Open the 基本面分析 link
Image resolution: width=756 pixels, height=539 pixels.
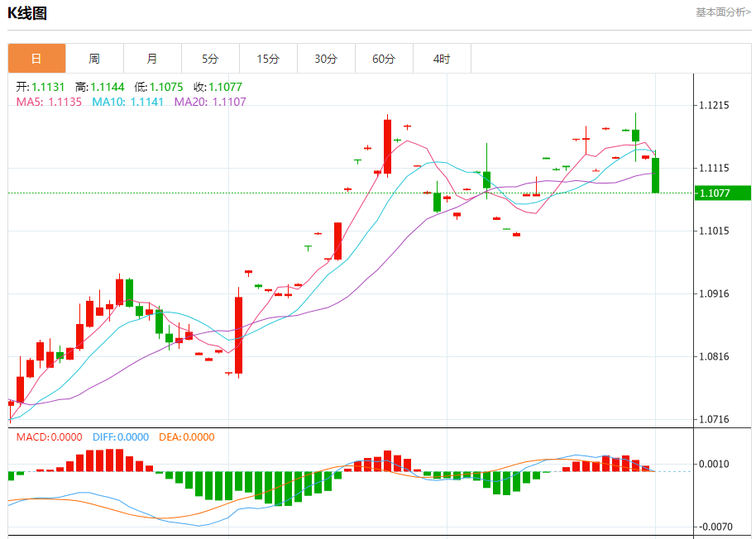pyautogui.click(x=723, y=12)
